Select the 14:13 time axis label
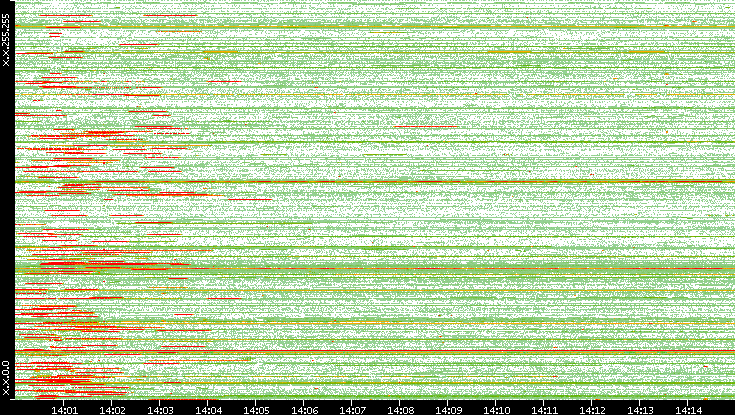 pyautogui.click(x=640, y=409)
